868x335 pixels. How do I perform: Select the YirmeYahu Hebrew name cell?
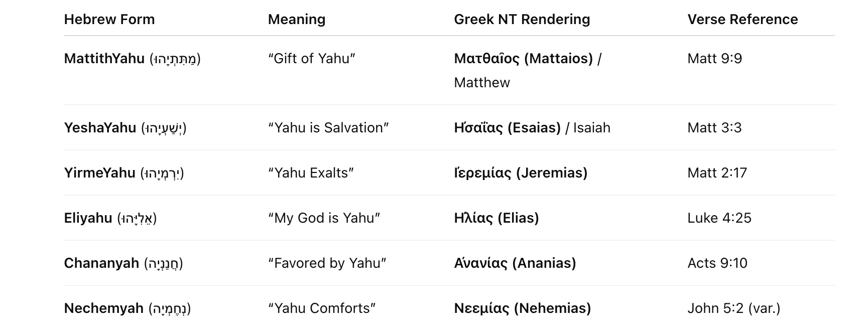pos(124,173)
